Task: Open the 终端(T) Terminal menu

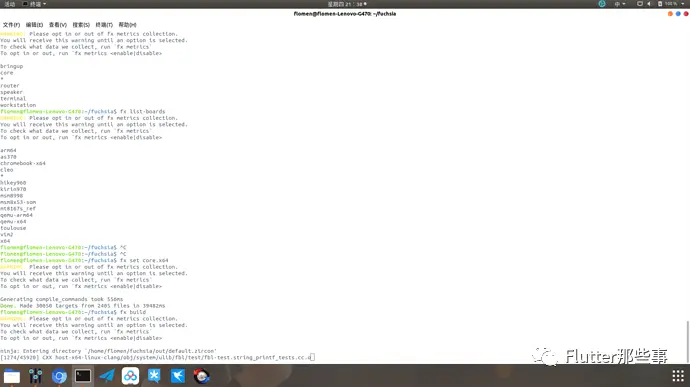Action: click(104, 25)
